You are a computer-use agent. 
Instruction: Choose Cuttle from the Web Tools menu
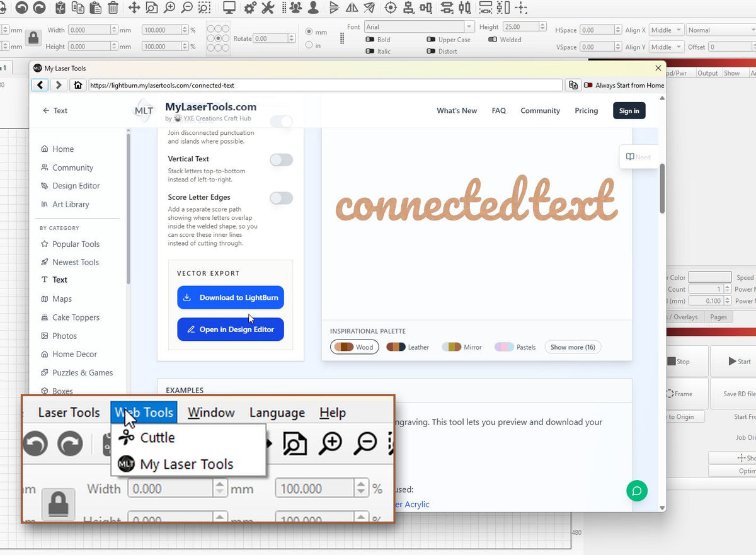157,437
